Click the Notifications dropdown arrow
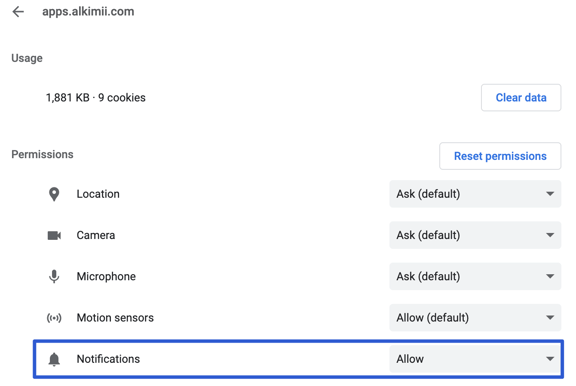Viewport: 576px width, 386px height. (x=550, y=359)
